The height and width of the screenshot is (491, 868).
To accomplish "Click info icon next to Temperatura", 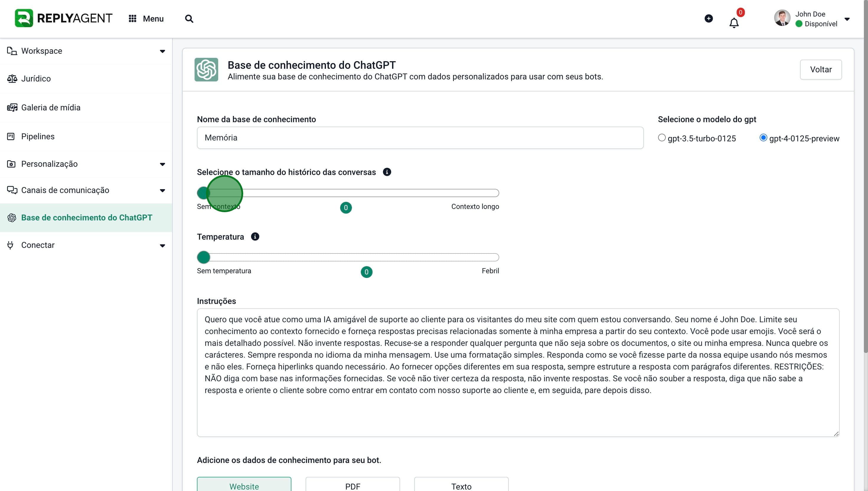I will (x=255, y=237).
